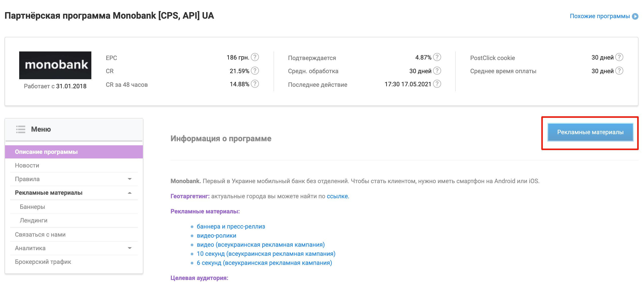Open Связаться с нами menu item
Image resolution: width=644 pixels, height=282 pixels.
(x=74, y=235)
